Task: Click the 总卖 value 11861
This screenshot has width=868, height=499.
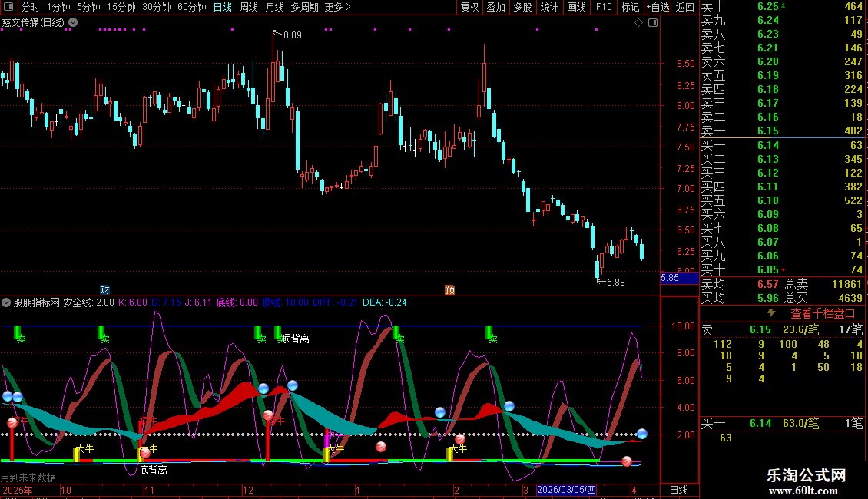Action: pos(847,284)
